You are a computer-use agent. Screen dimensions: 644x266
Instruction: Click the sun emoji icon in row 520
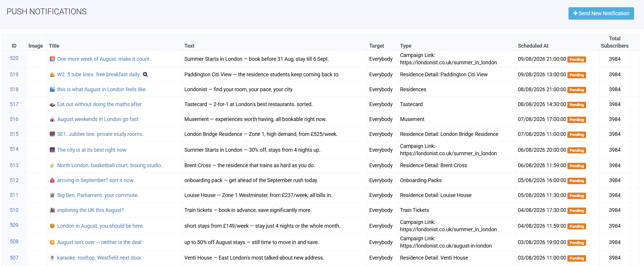[x=52, y=59]
